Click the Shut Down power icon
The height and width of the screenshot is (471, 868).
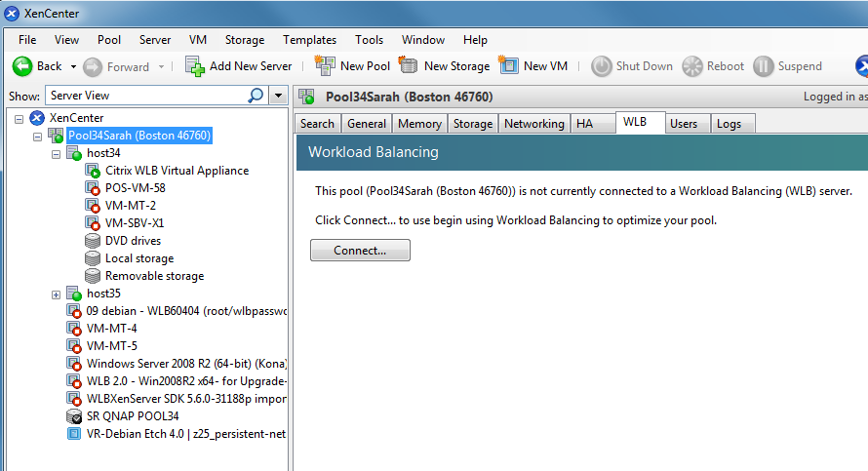(x=601, y=66)
